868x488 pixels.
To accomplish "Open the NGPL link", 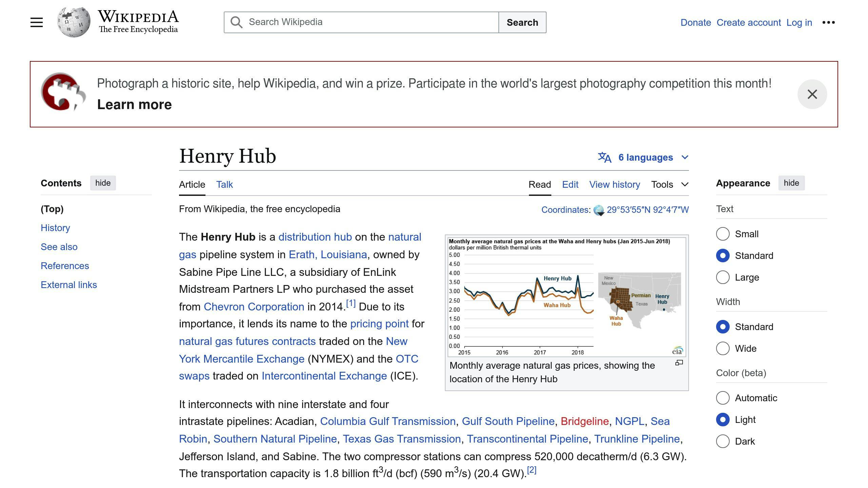I will (x=630, y=421).
